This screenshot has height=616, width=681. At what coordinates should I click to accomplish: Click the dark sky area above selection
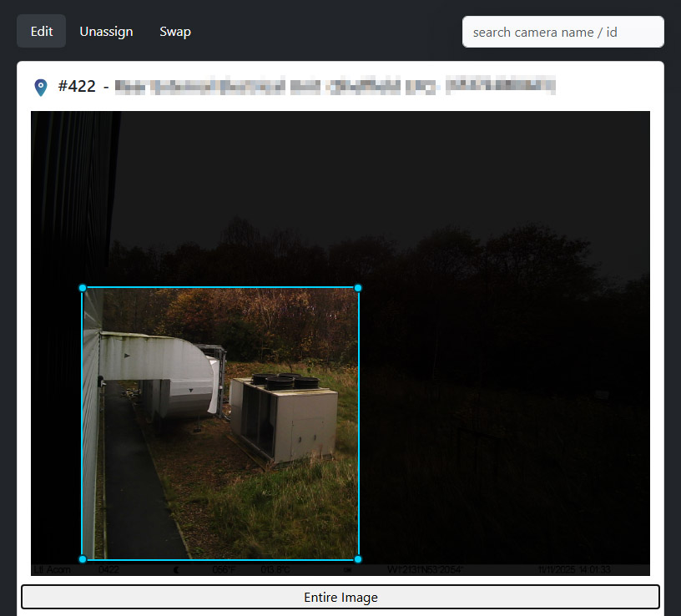coord(334,184)
